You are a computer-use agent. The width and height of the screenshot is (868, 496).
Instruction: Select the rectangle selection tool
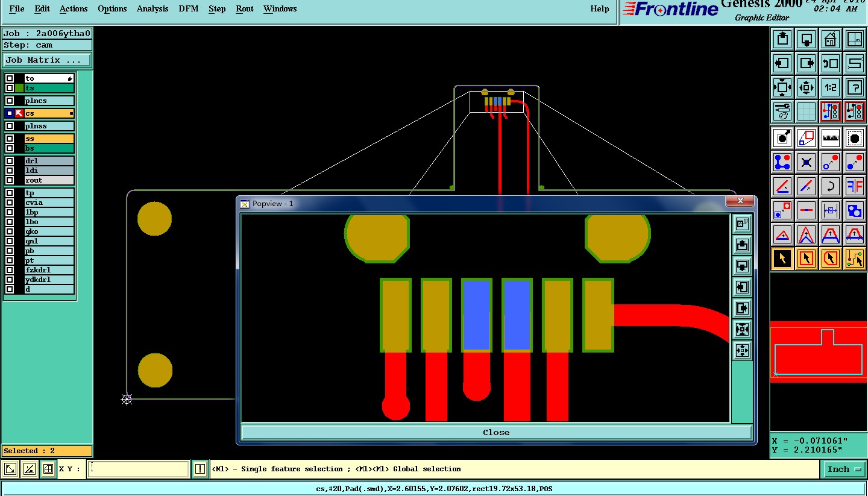tap(807, 259)
